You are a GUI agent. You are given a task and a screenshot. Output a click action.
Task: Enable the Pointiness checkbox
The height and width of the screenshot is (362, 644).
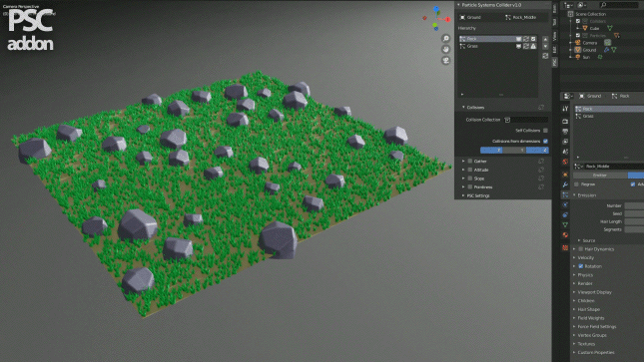(x=470, y=187)
